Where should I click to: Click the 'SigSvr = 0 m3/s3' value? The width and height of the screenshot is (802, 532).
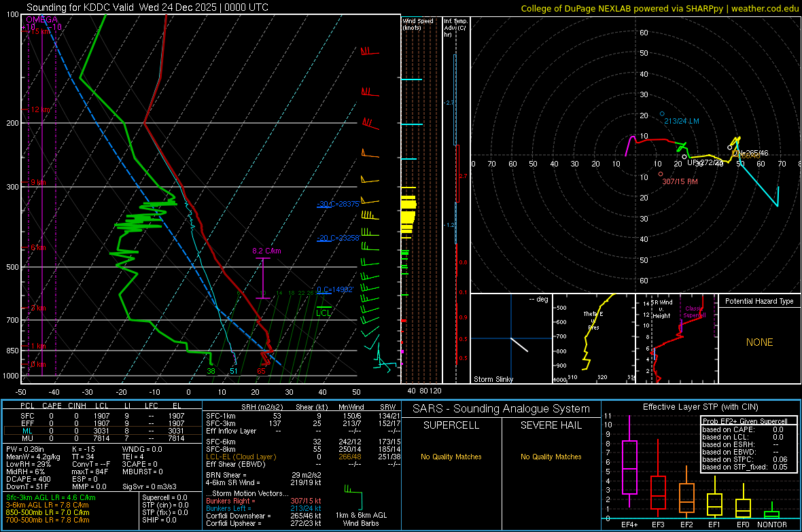click(x=150, y=486)
